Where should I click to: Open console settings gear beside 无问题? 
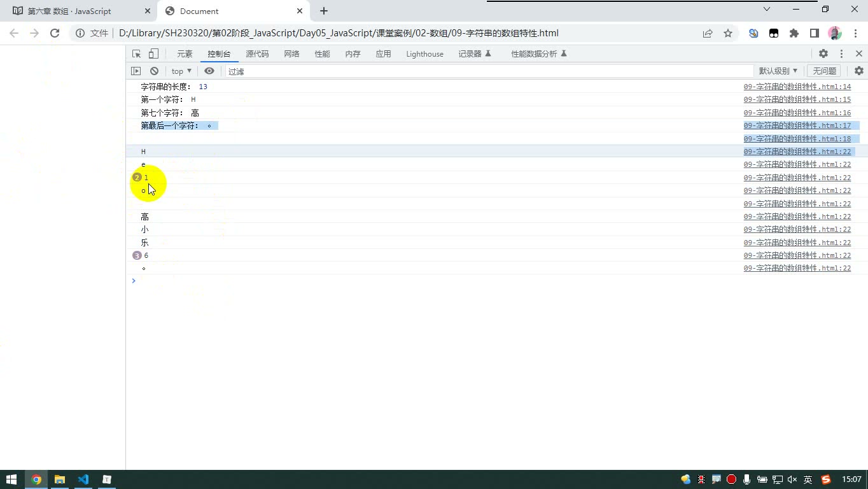(x=859, y=71)
